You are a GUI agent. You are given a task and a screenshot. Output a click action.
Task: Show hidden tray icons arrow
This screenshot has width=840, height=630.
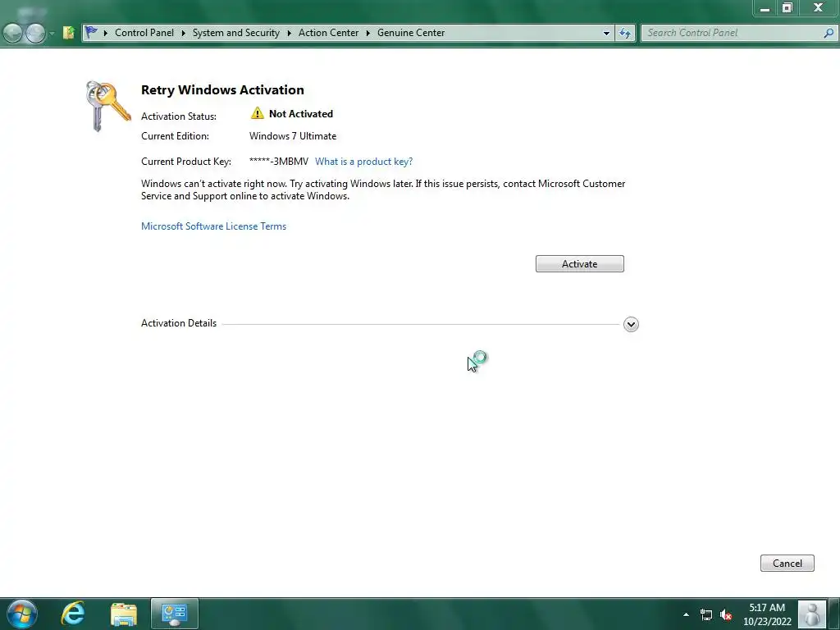click(687, 614)
